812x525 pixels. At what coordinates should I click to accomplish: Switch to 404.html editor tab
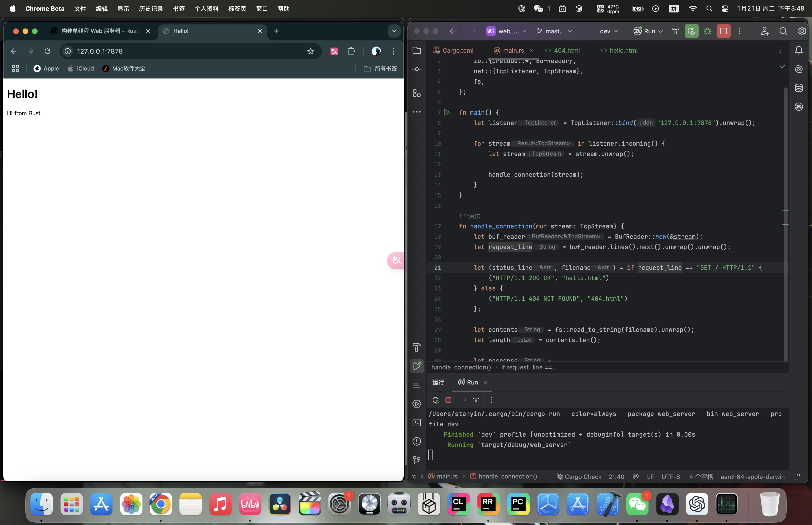click(562, 51)
